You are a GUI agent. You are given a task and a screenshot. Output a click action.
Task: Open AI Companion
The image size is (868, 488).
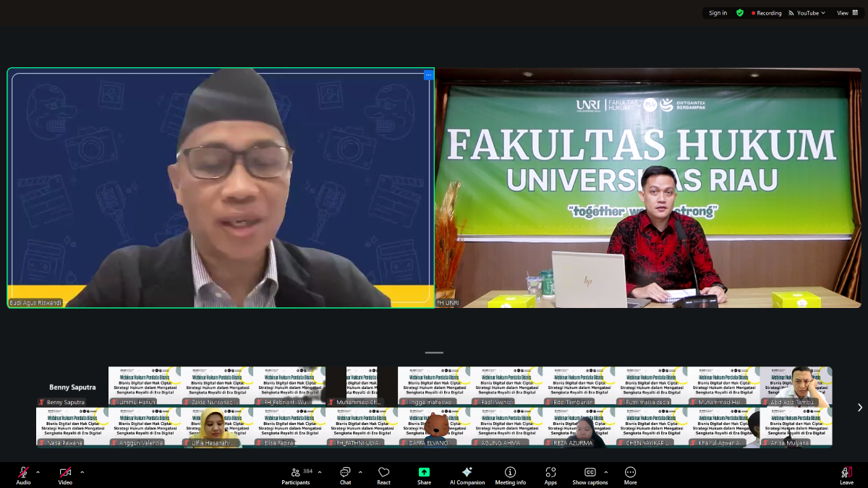click(x=467, y=475)
